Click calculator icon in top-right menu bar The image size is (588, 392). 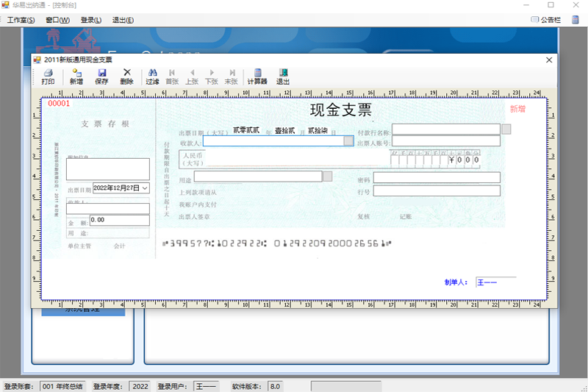[576, 20]
